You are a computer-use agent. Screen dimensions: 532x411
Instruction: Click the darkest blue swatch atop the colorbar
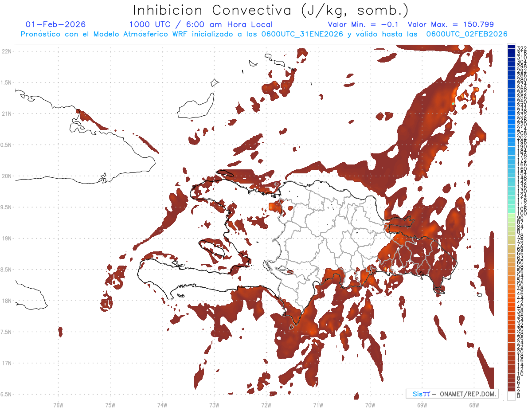point(511,47)
